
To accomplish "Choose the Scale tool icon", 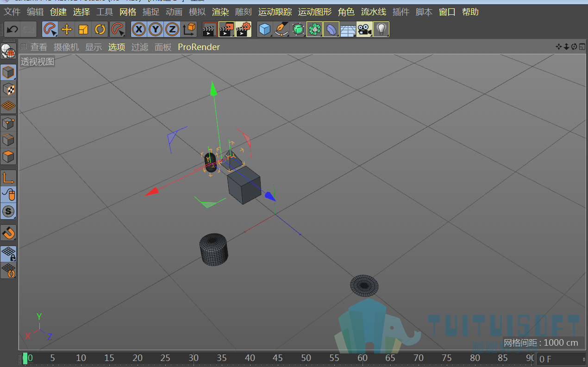I will [x=83, y=30].
